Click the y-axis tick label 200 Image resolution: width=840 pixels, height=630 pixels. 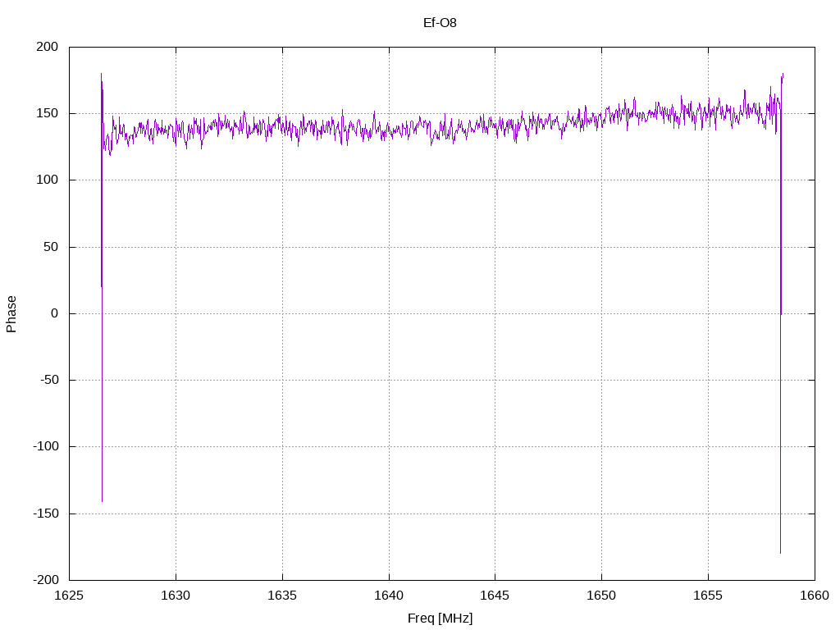point(47,47)
